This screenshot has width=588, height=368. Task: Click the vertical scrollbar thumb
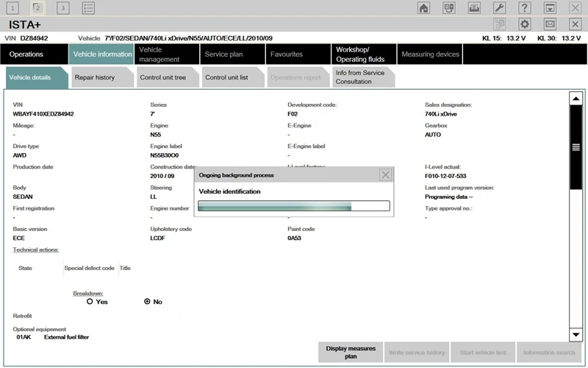click(x=576, y=147)
